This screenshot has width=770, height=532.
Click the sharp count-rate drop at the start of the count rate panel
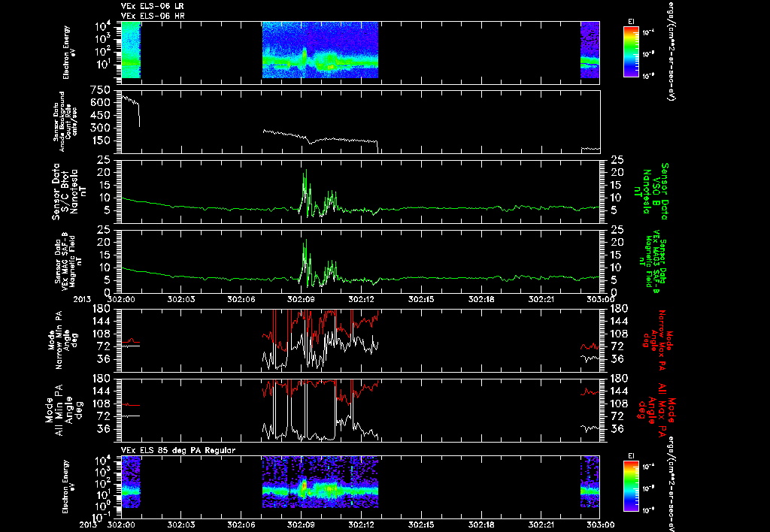(x=139, y=115)
